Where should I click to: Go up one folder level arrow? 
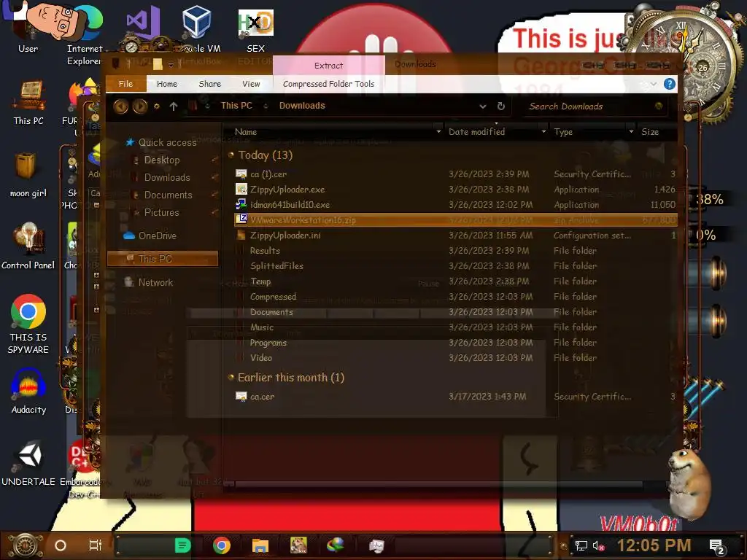[x=174, y=106]
